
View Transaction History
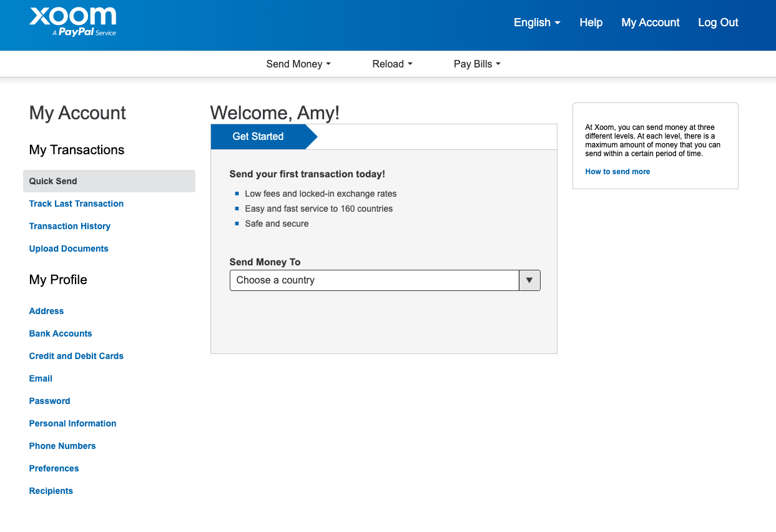click(69, 226)
